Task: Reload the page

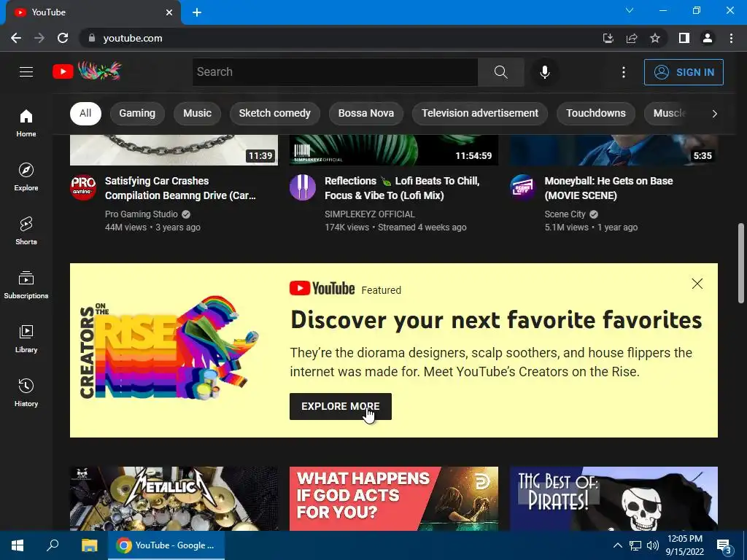Action: (63, 38)
